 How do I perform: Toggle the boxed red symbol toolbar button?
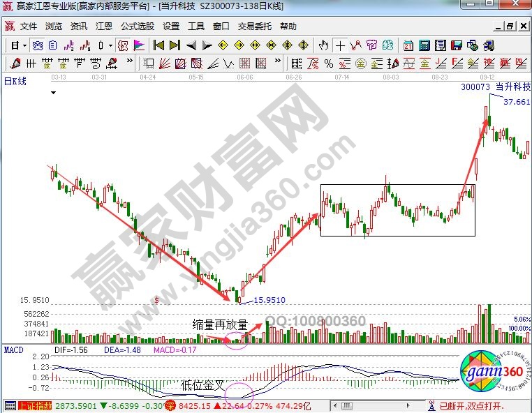click(122, 45)
